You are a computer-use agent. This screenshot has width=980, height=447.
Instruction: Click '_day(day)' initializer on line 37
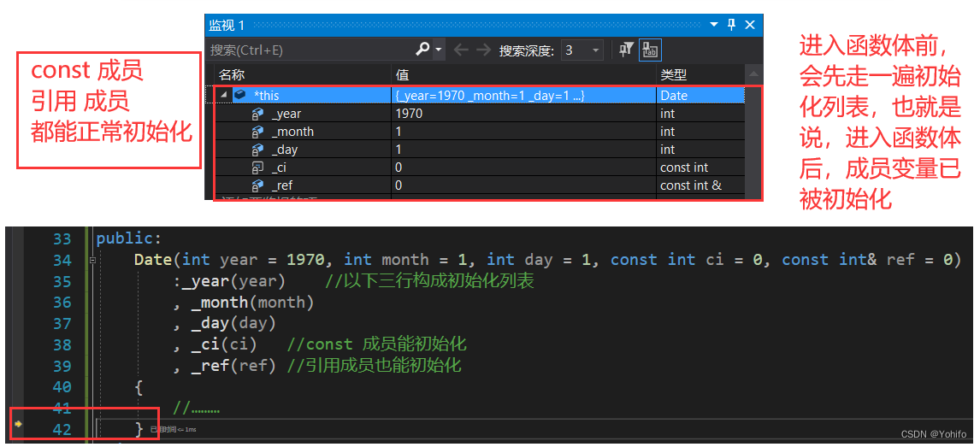coord(233,323)
